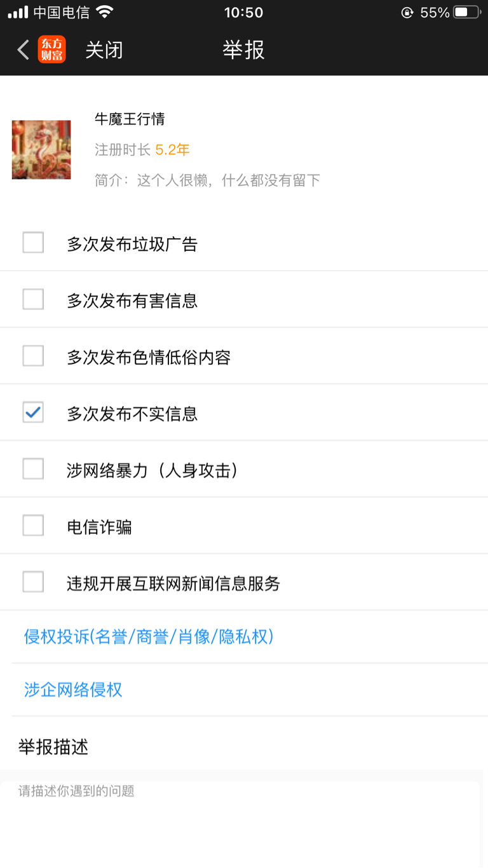The height and width of the screenshot is (868, 488).
Task: Tap the battery icon in status bar
Action: pos(467,12)
